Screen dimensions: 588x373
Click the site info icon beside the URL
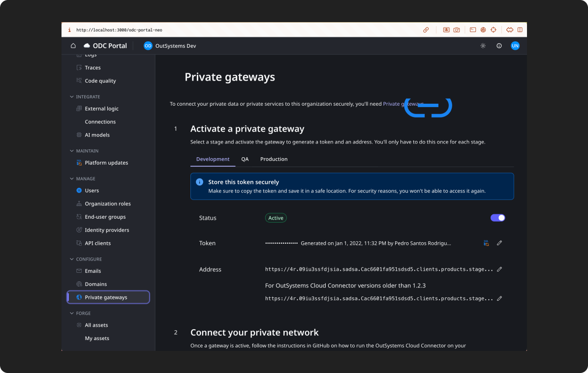click(x=69, y=30)
